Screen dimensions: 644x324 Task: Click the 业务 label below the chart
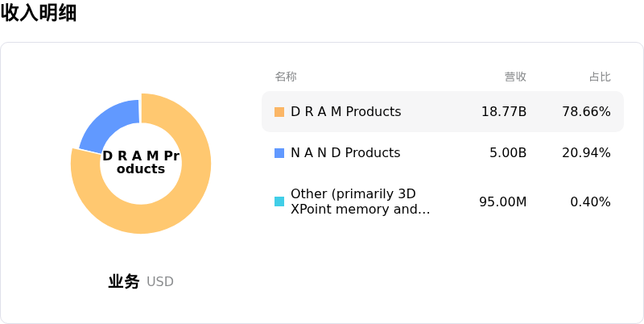(124, 282)
